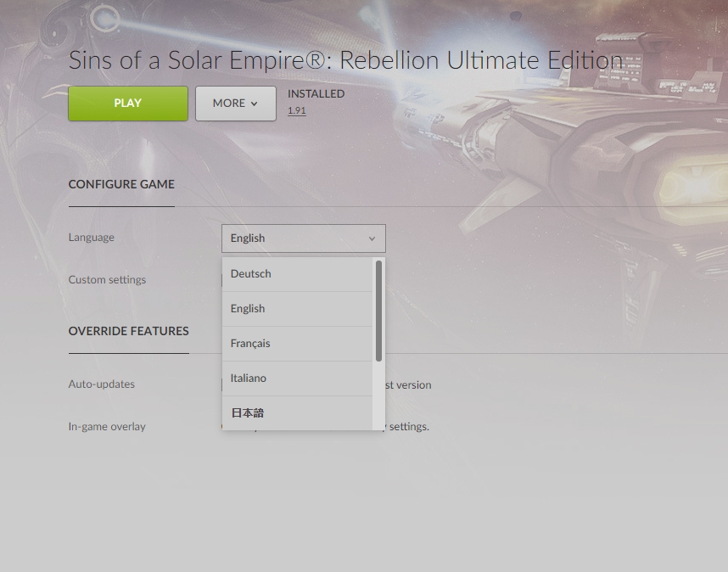Choose Deutsch from the language list
Viewport: 728px width, 572px height.
click(x=297, y=274)
